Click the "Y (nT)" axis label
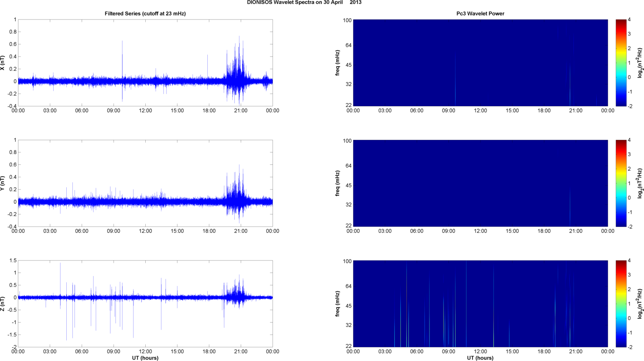 pos(3,183)
